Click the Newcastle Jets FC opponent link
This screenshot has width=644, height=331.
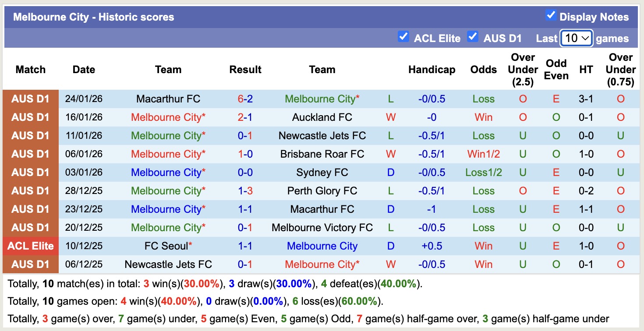coord(322,136)
